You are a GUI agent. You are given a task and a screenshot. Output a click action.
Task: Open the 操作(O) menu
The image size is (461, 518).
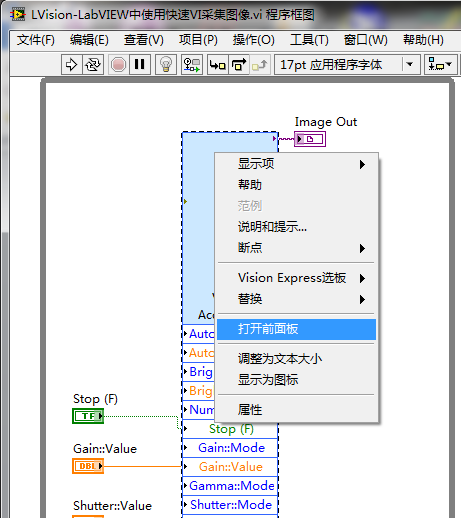(x=254, y=40)
